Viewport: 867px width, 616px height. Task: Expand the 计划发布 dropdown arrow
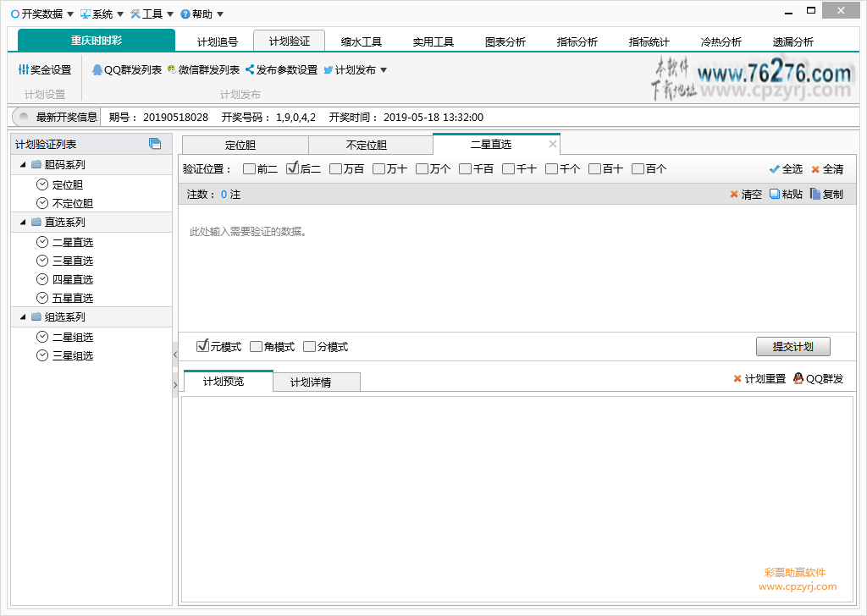click(384, 70)
